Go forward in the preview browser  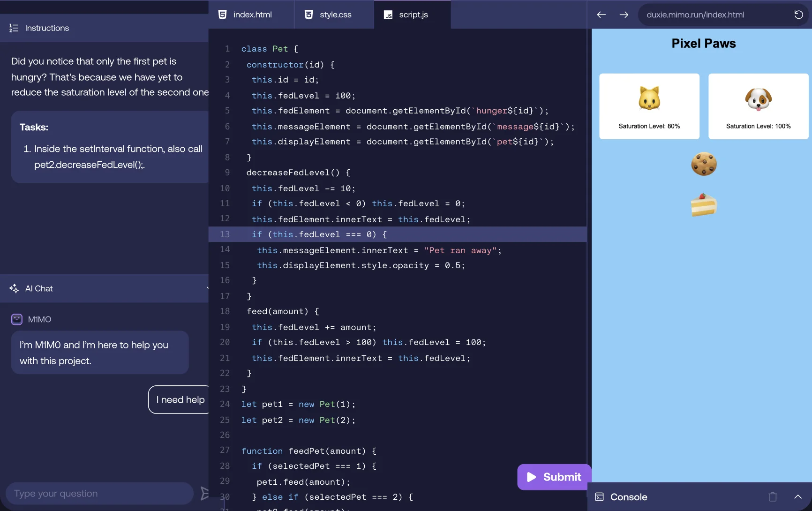click(624, 15)
